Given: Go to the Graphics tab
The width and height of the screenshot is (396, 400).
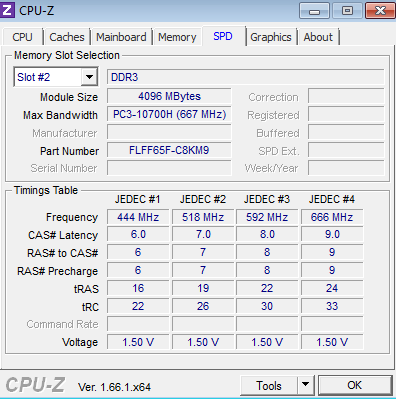Looking at the screenshot, I should pos(271,37).
